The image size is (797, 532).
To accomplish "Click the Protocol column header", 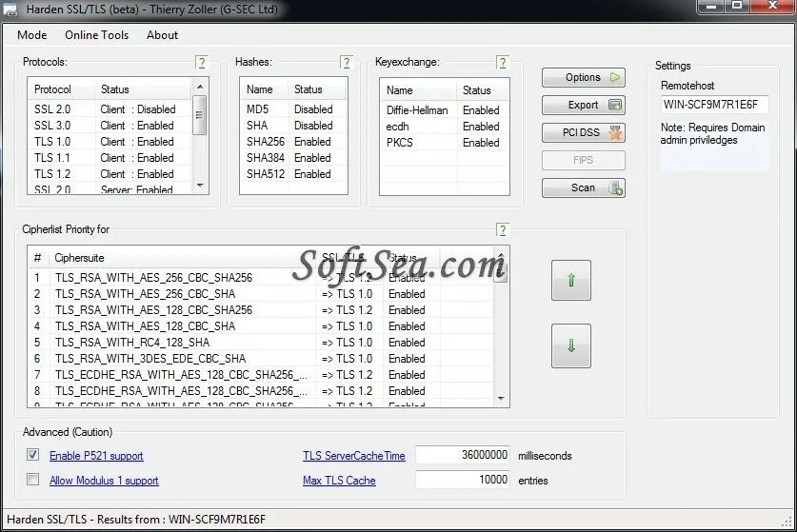I will point(62,89).
